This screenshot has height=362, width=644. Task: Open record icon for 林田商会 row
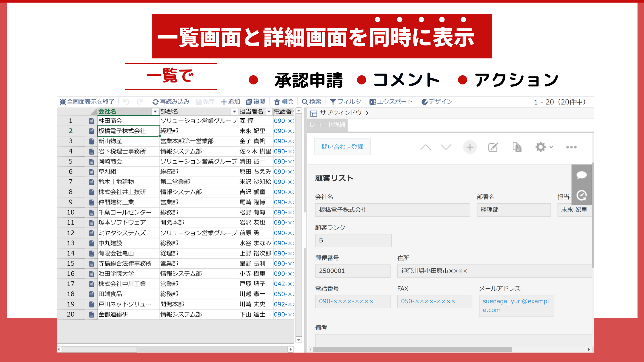coord(91,121)
